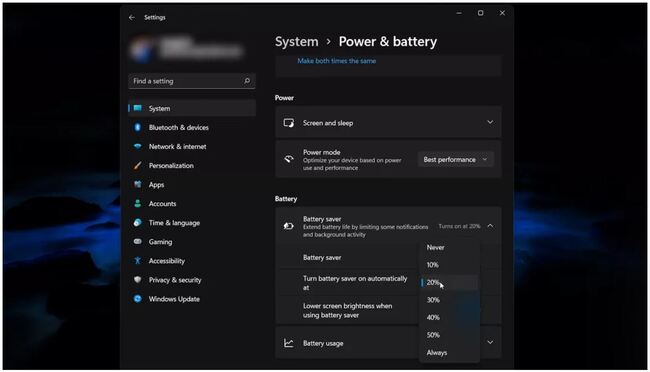This screenshot has width=650, height=372.
Task: Click the Personalization brush icon
Action: (x=138, y=165)
